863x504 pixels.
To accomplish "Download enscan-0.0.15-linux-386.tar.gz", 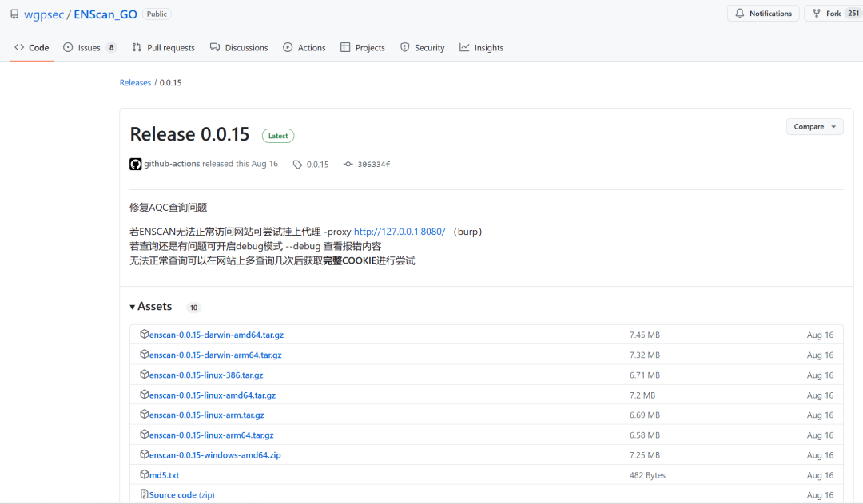I will click(206, 375).
